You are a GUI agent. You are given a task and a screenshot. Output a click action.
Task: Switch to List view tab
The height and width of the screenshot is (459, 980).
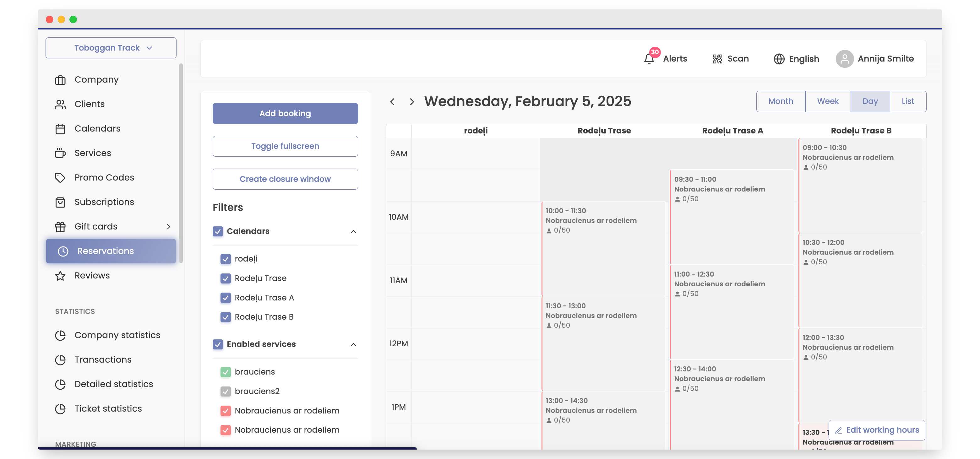pos(907,101)
